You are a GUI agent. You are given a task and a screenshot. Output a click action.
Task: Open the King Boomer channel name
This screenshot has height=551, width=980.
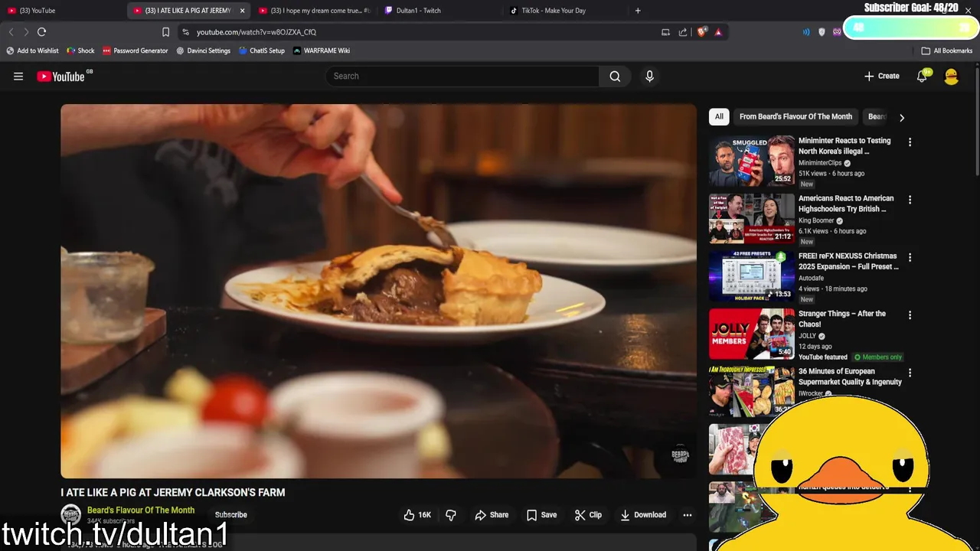point(816,220)
